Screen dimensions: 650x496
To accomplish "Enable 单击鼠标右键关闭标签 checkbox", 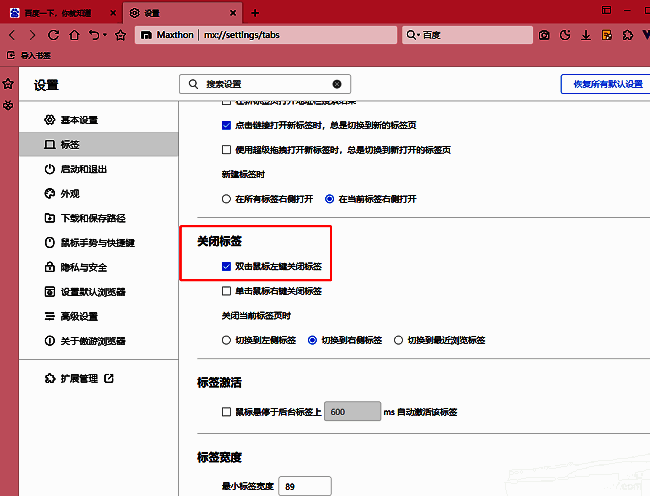I will (227, 292).
